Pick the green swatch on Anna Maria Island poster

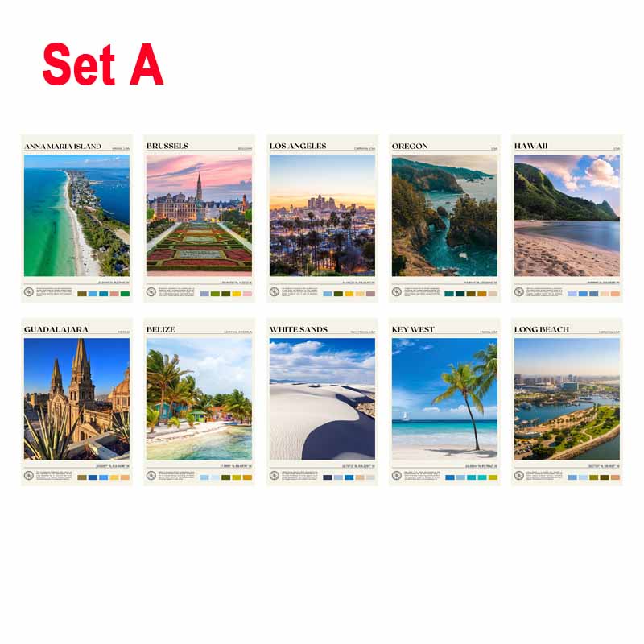pyautogui.click(x=125, y=294)
